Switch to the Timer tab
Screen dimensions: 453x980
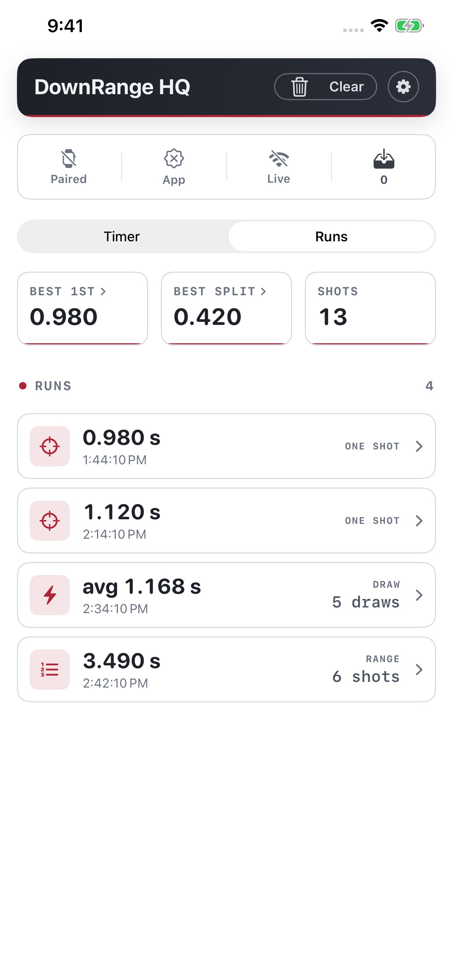pos(122,237)
